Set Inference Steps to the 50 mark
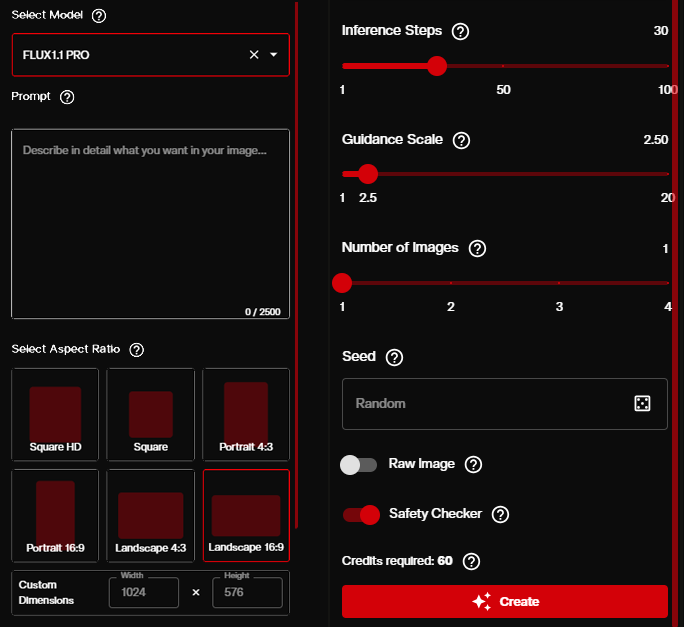The height and width of the screenshot is (627, 684). tap(503, 66)
